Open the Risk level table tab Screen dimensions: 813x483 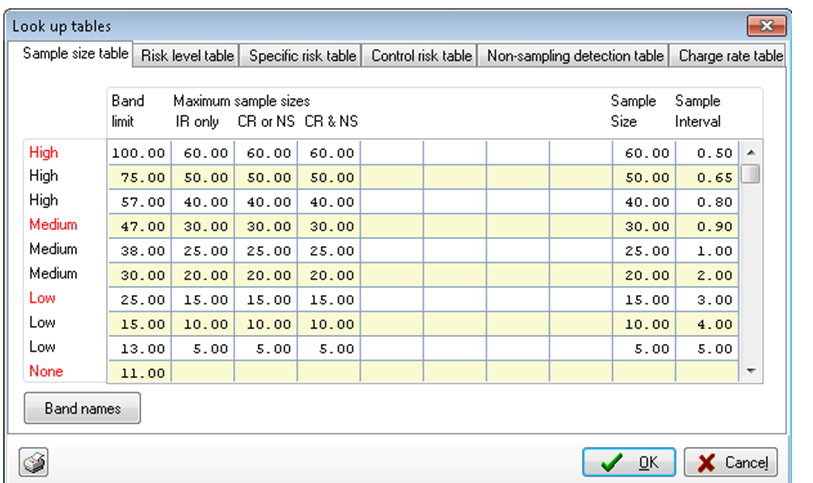pyautogui.click(x=187, y=55)
